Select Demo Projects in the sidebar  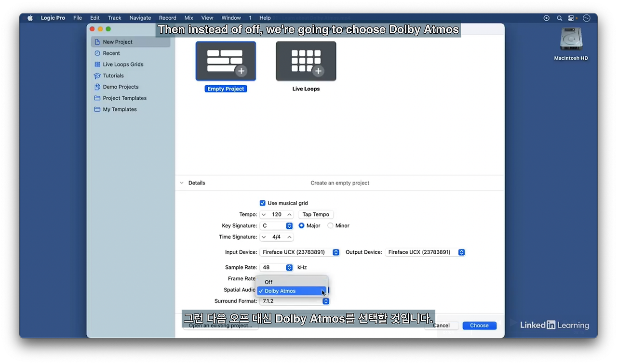click(x=130, y=87)
